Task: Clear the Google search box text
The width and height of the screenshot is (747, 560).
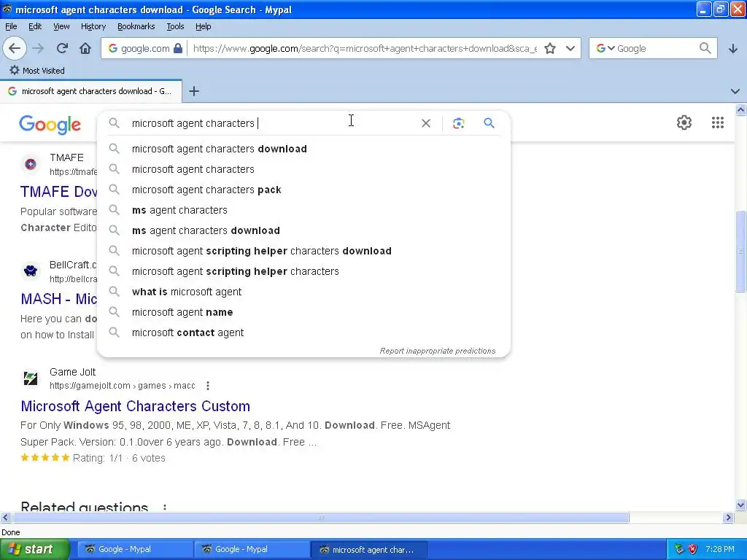Action: [426, 123]
